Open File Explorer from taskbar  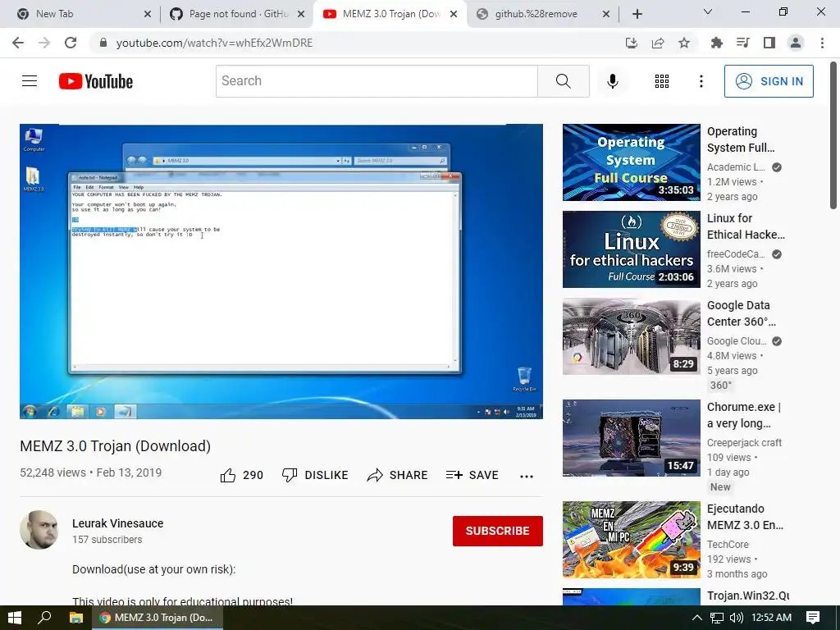coord(76,618)
